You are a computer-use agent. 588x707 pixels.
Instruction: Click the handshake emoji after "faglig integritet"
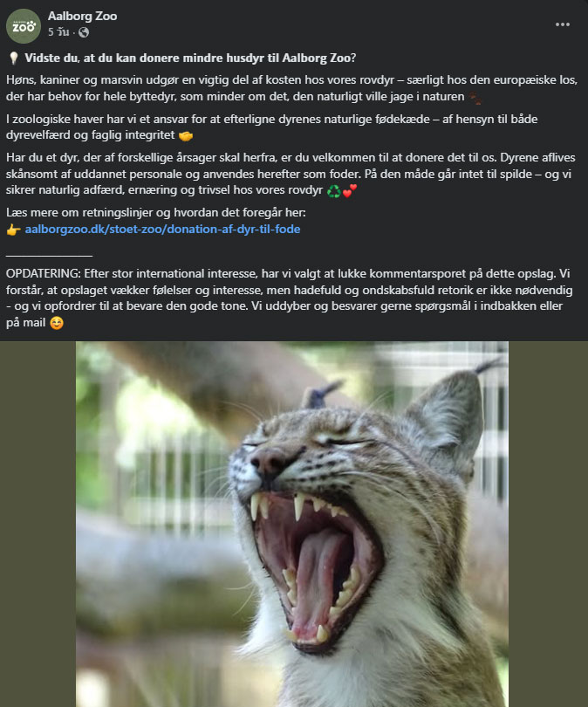[x=186, y=135]
